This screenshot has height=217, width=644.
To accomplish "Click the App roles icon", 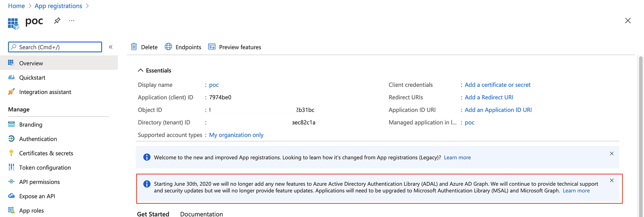I will coord(11,210).
